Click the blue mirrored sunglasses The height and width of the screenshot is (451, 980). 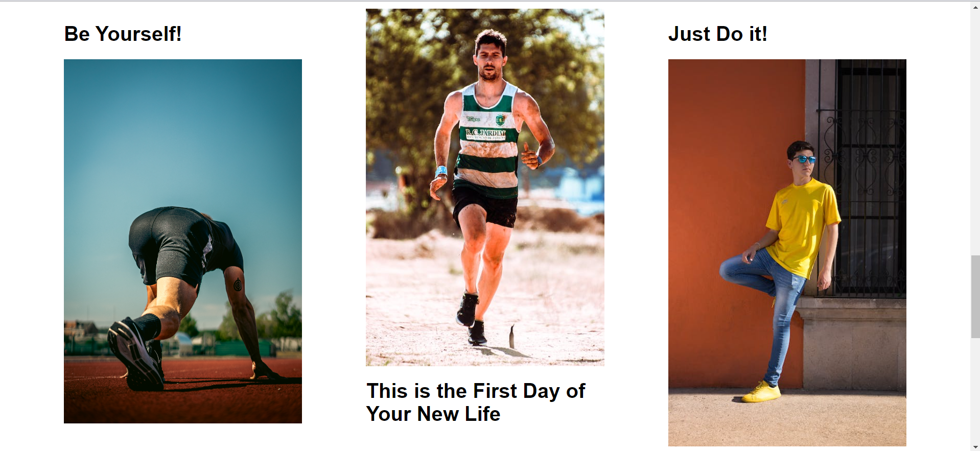pyautogui.click(x=805, y=159)
